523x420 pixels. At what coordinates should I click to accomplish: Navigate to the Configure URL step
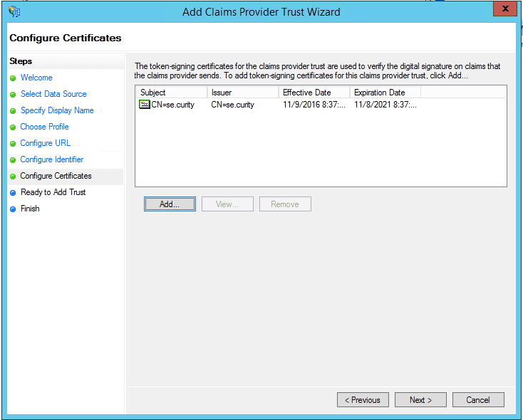point(46,143)
